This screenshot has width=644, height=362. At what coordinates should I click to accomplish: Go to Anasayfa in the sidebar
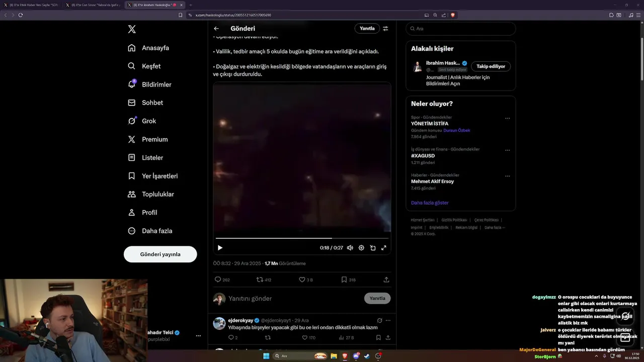click(149, 48)
